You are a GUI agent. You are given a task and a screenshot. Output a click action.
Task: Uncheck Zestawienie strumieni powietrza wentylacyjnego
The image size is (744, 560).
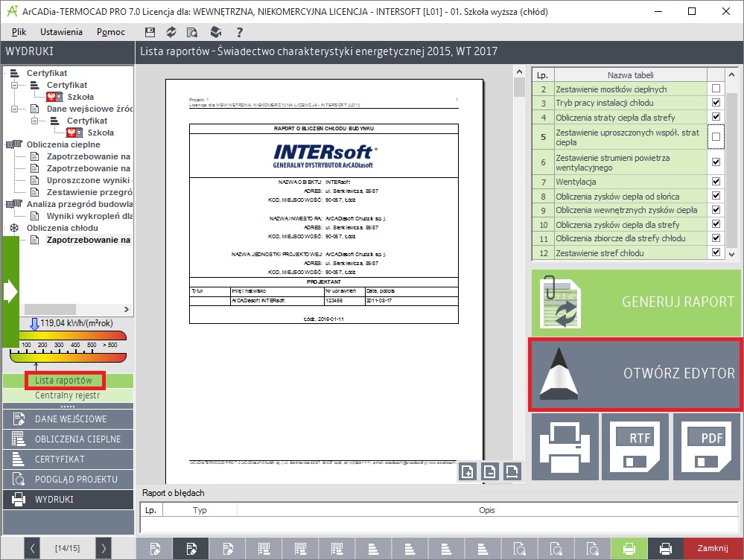pos(716,162)
